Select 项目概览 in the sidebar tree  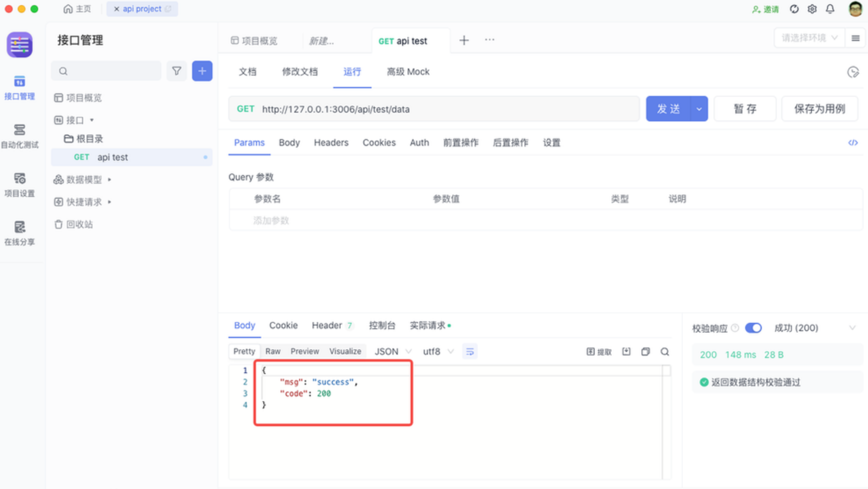[x=78, y=98]
